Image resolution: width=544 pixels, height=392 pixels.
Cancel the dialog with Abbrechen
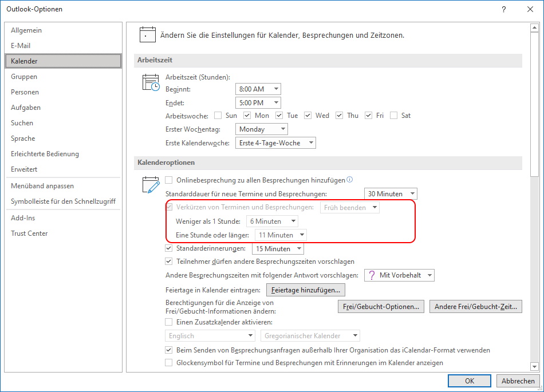coord(518,381)
